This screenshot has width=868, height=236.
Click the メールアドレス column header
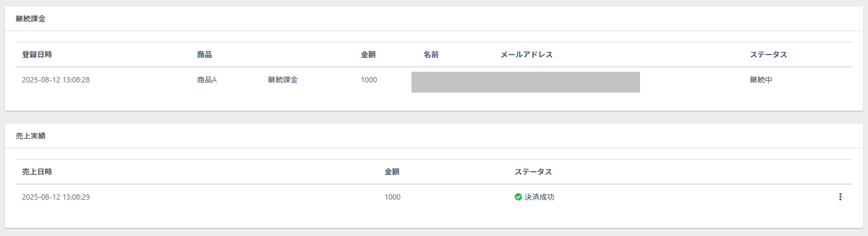[x=527, y=55]
